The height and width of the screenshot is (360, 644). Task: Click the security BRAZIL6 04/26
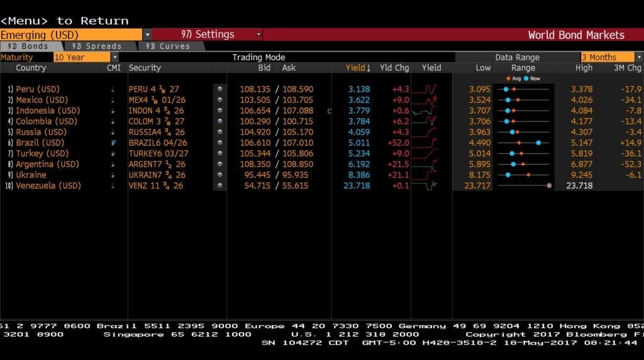click(x=158, y=143)
